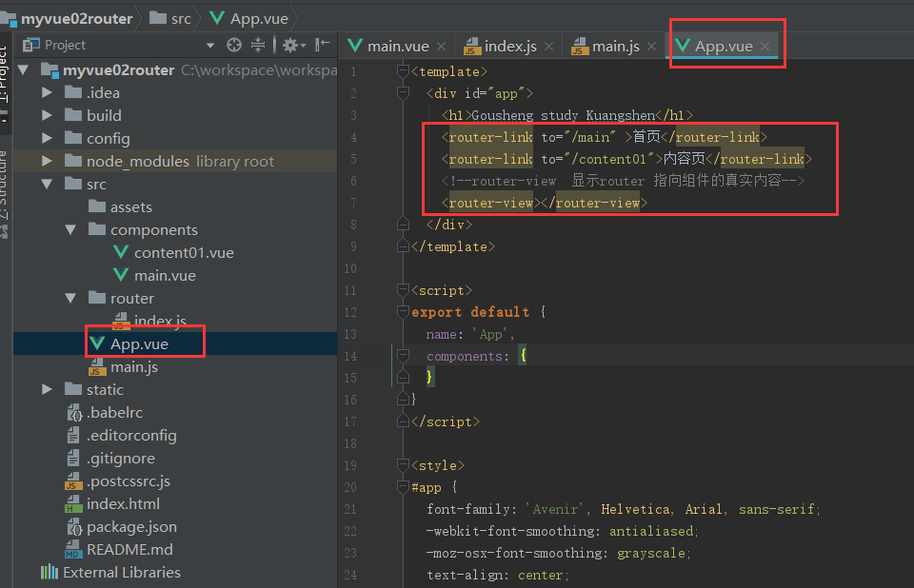Click the /content01 route on line 5

tap(609, 159)
